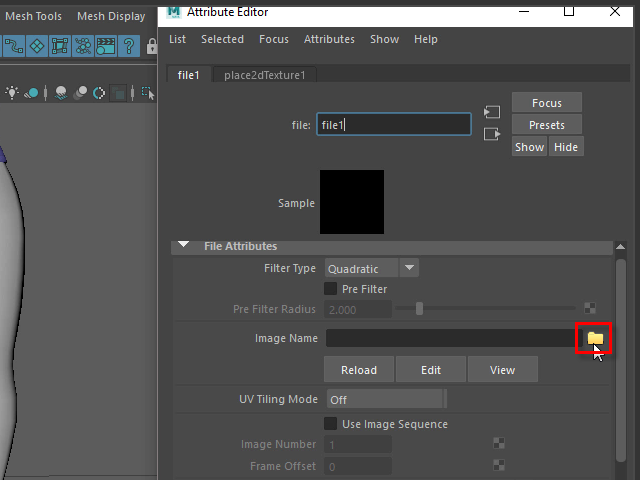Click the question mark help shelf icon
640x480 pixels.
tap(130, 46)
